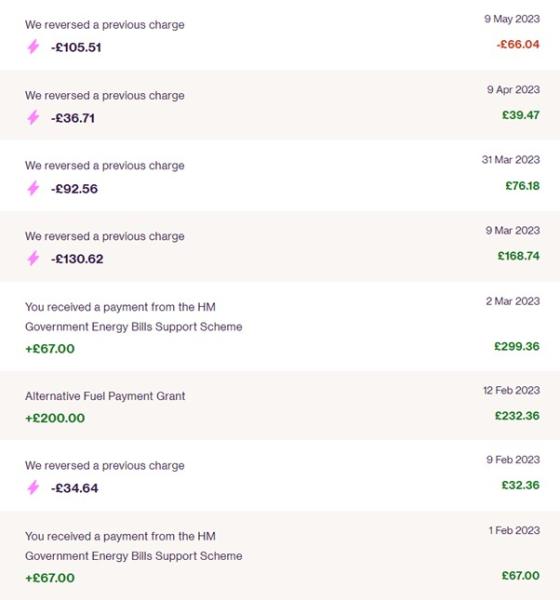Open the 9 May 2023 reversed charge entry
Image resolution: width=560 pixels, height=600 pixels.
(x=280, y=35)
